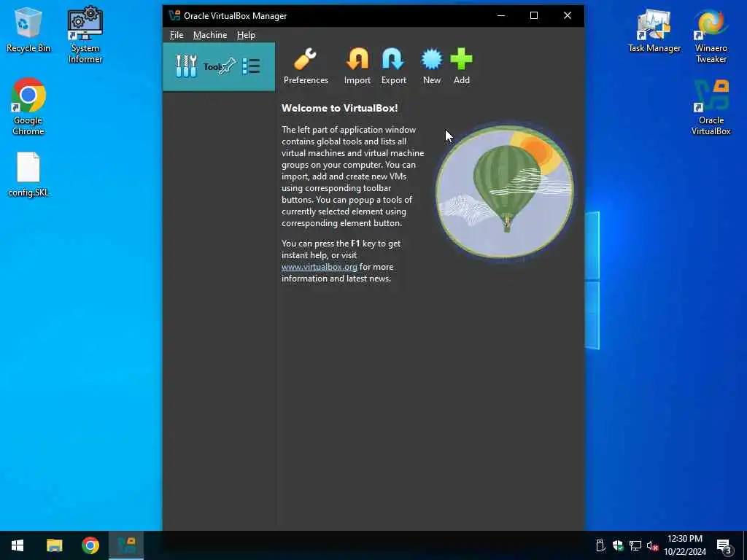747x560 pixels.
Task: Add an existing VM with the Add icon
Action: pyautogui.click(x=461, y=66)
